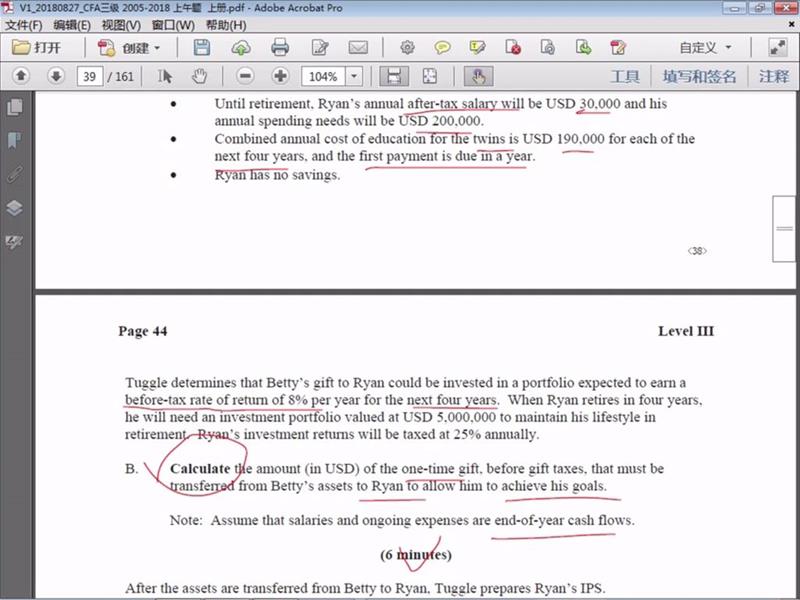Click the "Page 44" header text
800x600 pixels.
click(143, 331)
